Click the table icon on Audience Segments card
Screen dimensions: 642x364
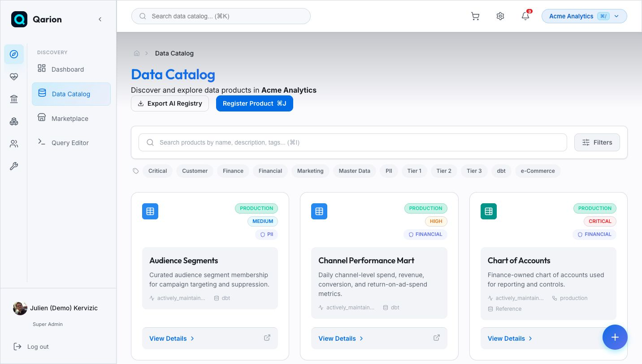(x=150, y=211)
